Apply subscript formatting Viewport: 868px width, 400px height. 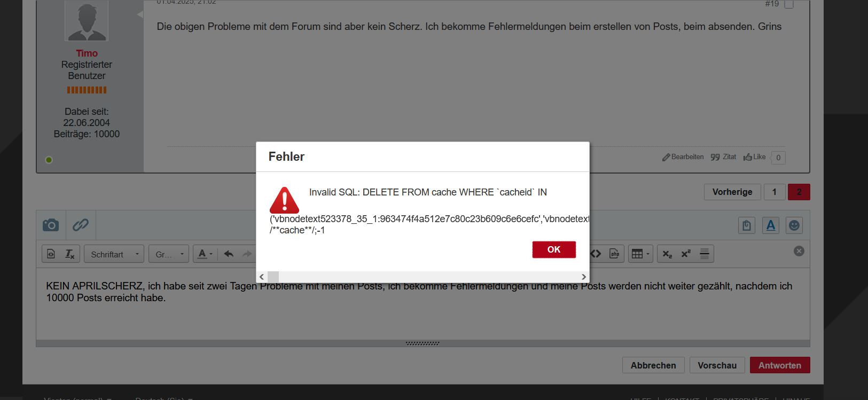click(667, 254)
